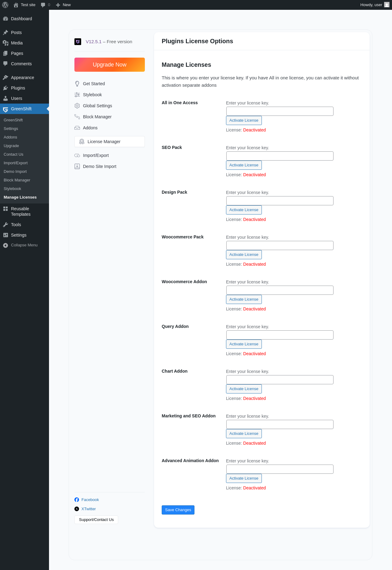Click the Plugins plug icon
Image resolution: width=392 pixels, height=570 pixels.
tap(6, 88)
